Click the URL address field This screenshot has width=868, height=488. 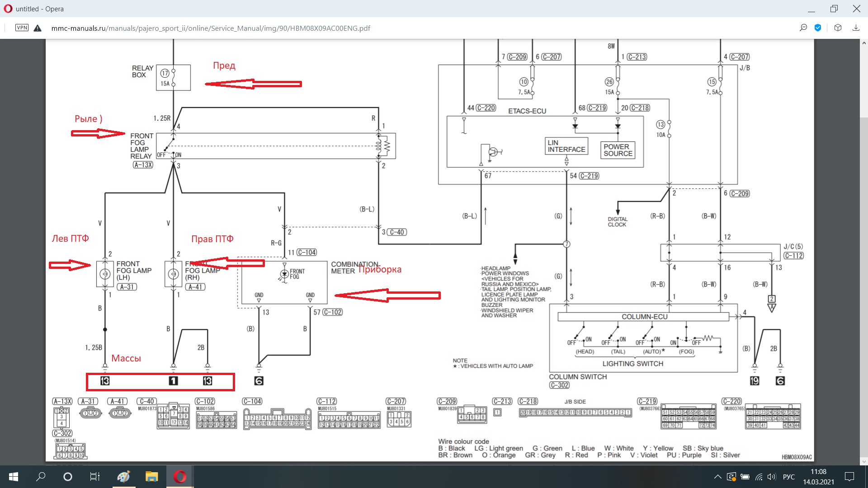(211, 28)
